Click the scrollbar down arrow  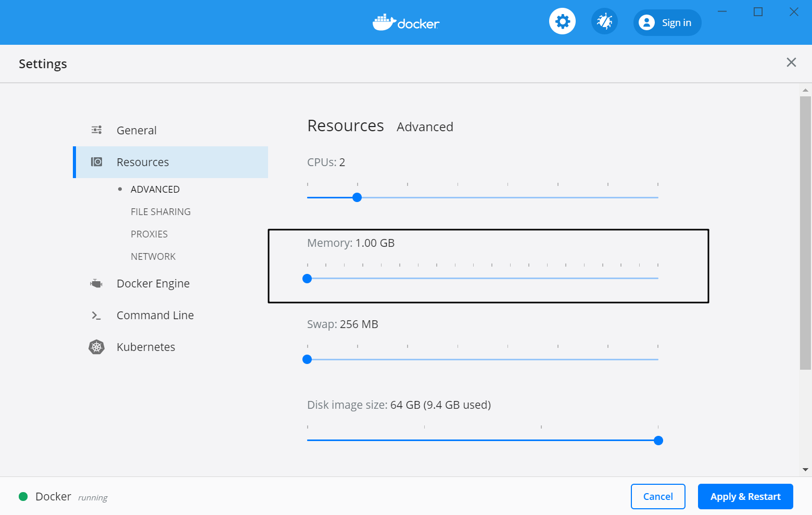coord(805,469)
